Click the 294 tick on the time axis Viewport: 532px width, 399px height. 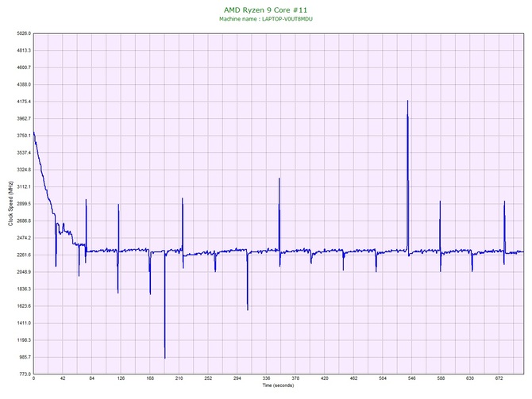pyautogui.click(x=237, y=378)
